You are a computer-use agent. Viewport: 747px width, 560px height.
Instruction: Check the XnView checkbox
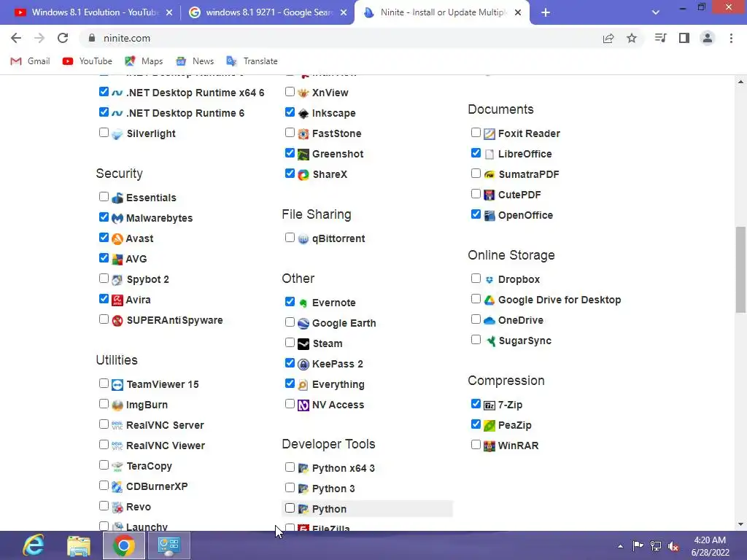coord(290,91)
